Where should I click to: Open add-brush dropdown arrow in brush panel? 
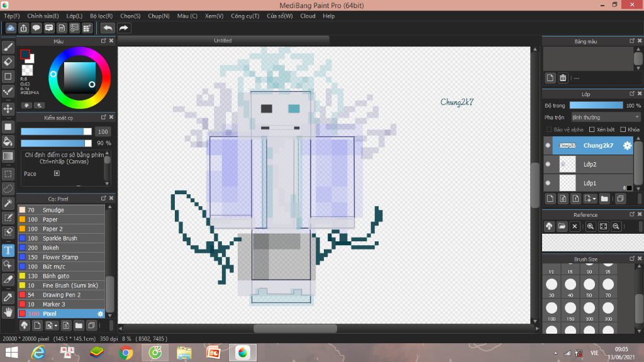[56, 326]
